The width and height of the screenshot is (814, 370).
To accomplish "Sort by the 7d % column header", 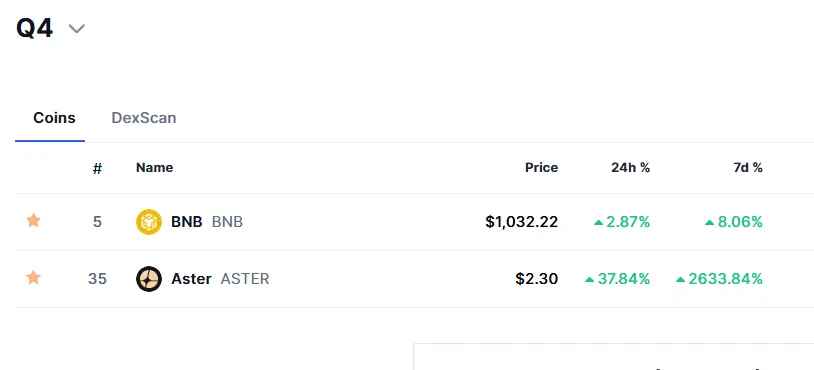I will tap(748, 168).
